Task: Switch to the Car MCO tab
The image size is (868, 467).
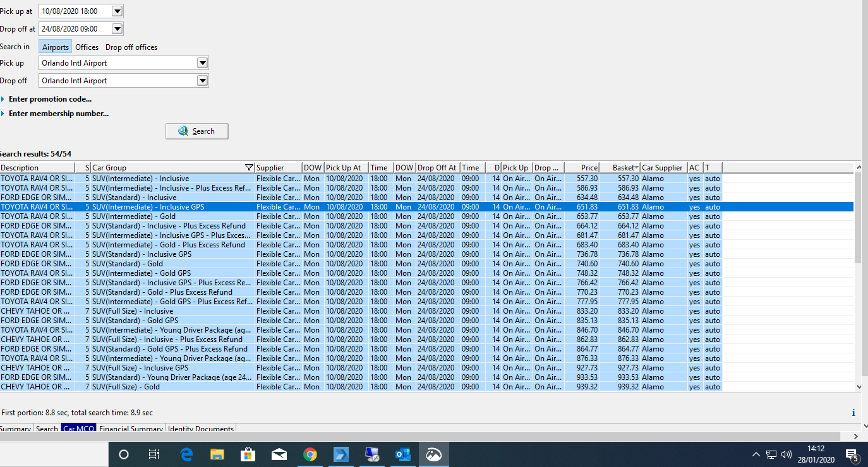Action: [79, 429]
